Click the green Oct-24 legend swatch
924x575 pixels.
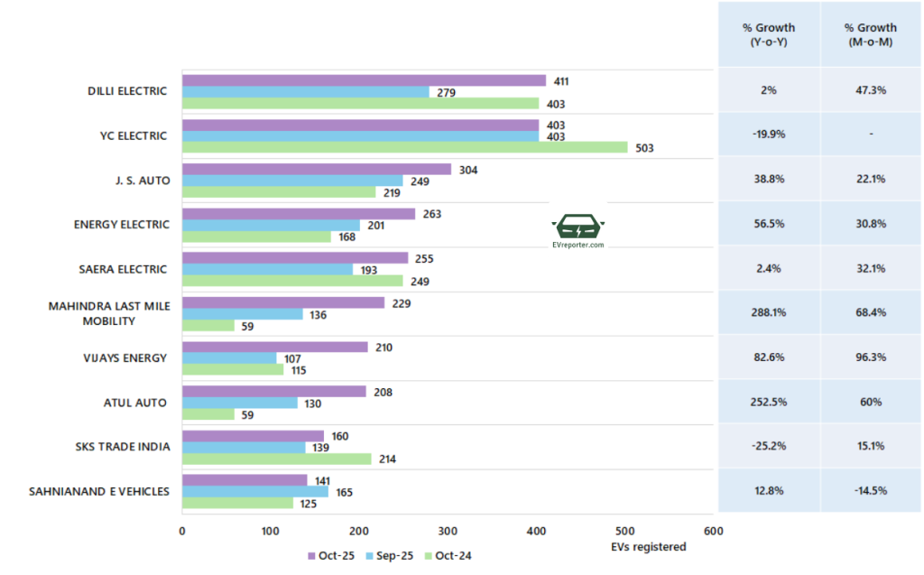tap(430, 556)
